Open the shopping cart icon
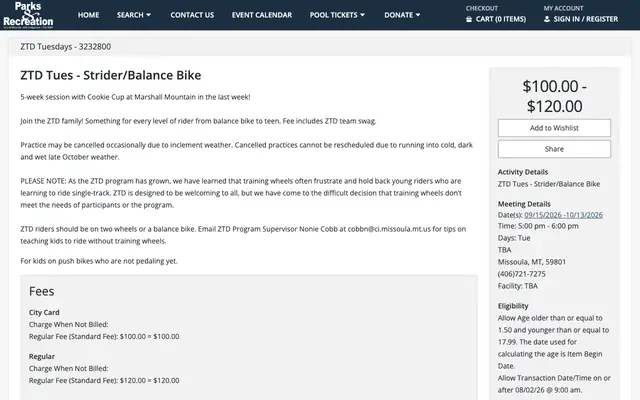 click(x=469, y=19)
